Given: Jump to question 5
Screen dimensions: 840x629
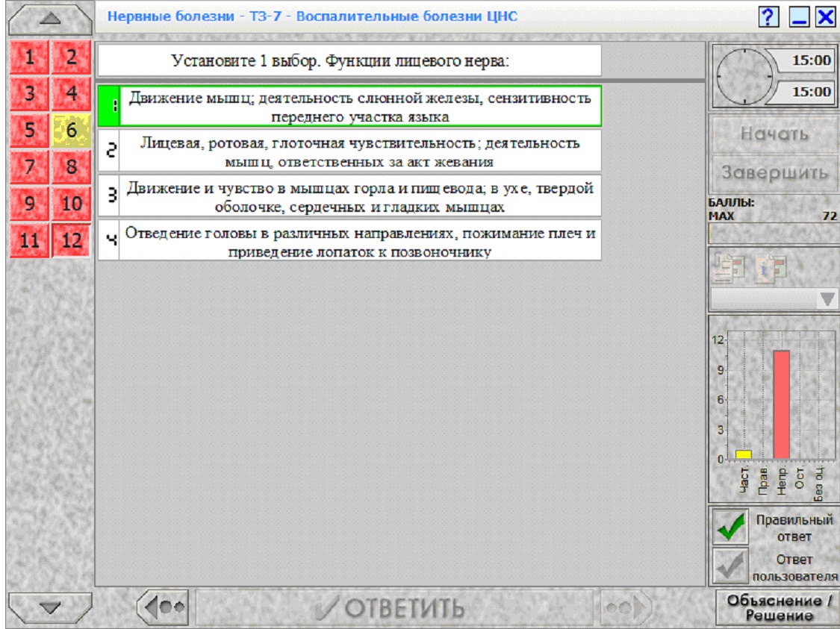Looking at the screenshot, I should [x=29, y=130].
